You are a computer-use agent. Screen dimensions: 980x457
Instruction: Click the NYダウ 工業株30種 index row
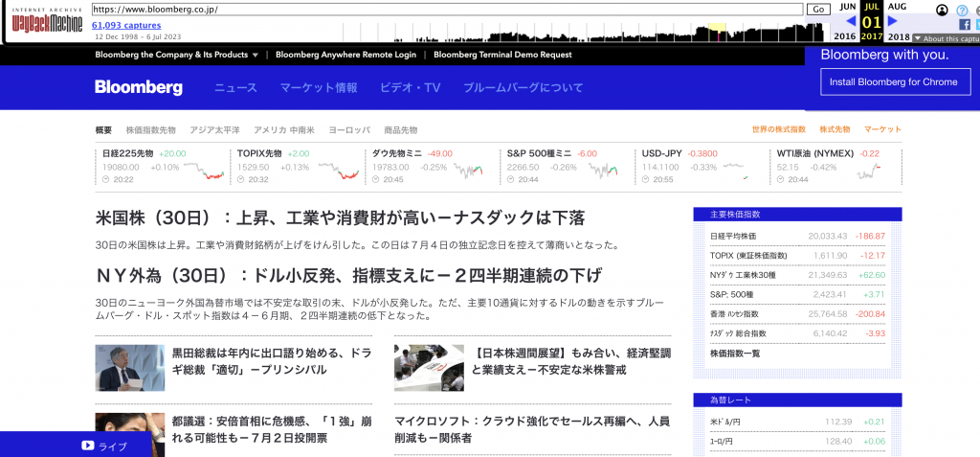click(797, 275)
